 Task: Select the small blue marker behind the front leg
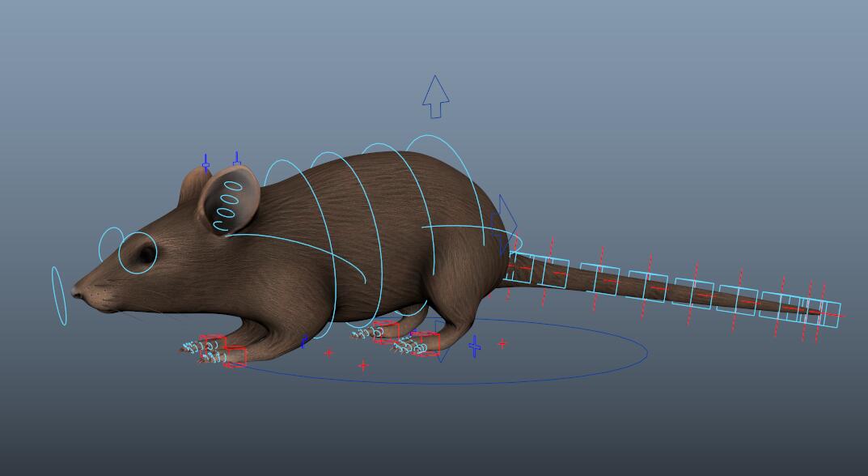(304, 342)
